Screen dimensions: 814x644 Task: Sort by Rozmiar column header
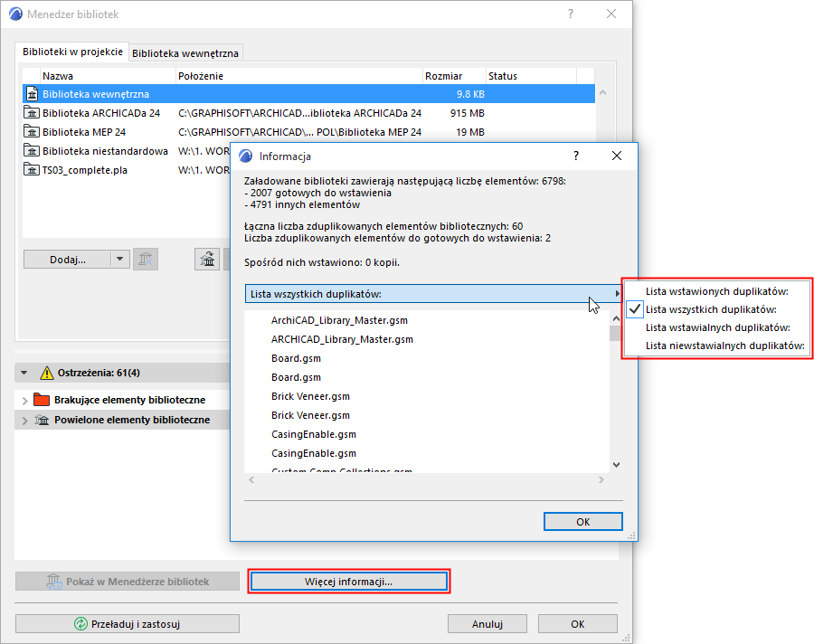(x=454, y=76)
